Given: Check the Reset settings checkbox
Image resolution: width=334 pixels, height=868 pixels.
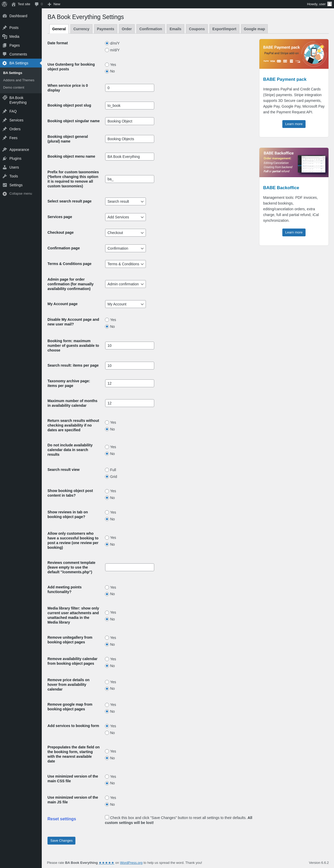Looking at the screenshot, I should click(107, 817).
